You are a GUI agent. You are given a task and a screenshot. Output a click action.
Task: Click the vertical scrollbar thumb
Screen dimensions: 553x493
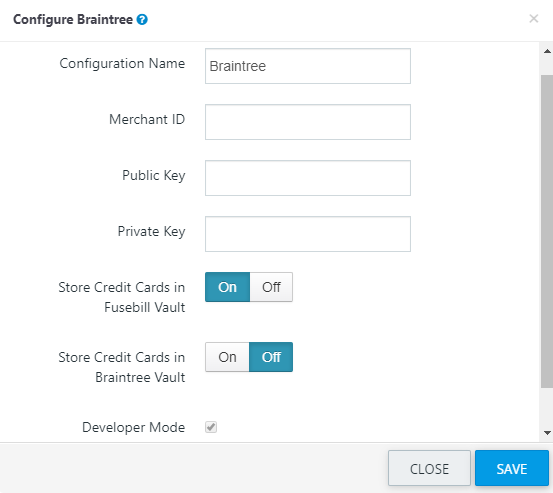point(547,232)
